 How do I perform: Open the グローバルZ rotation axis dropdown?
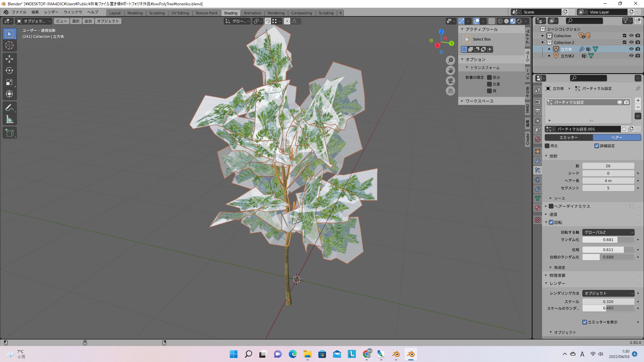(608, 232)
